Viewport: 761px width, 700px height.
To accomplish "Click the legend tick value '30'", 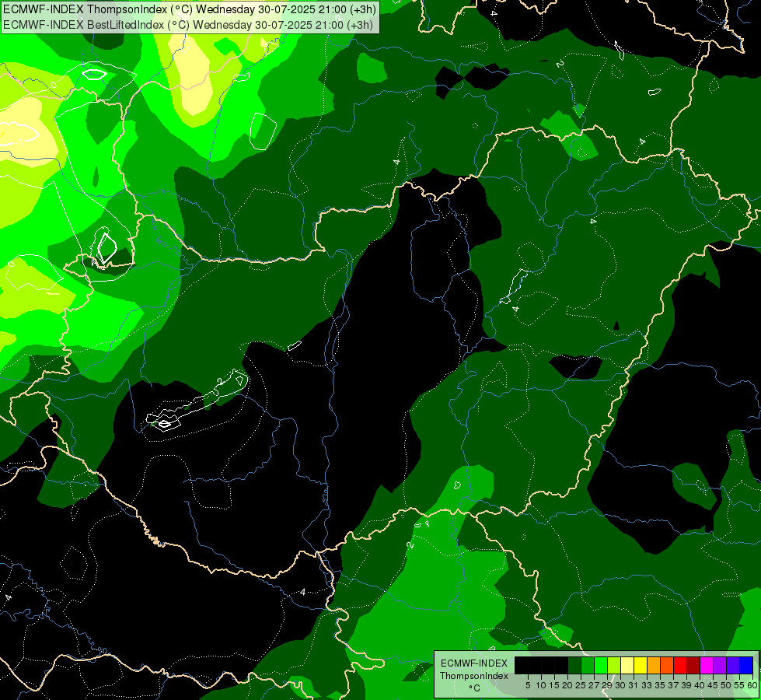I will (x=620, y=685).
